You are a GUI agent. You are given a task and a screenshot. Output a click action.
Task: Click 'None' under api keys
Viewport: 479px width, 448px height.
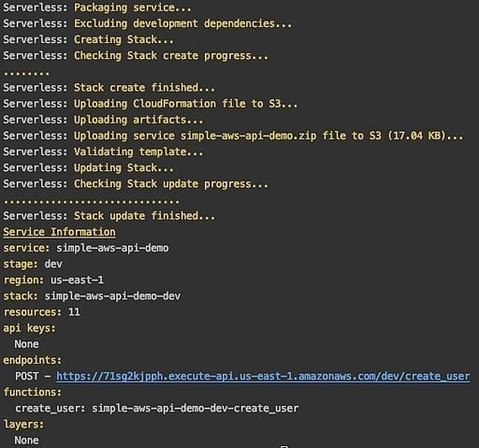pyautogui.click(x=26, y=344)
